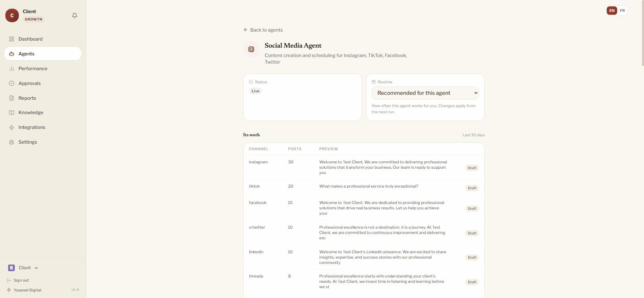Image resolution: width=644 pixels, height=298 pixels.
Task: Click the facebook channel cell
Action: click(258, 203)
